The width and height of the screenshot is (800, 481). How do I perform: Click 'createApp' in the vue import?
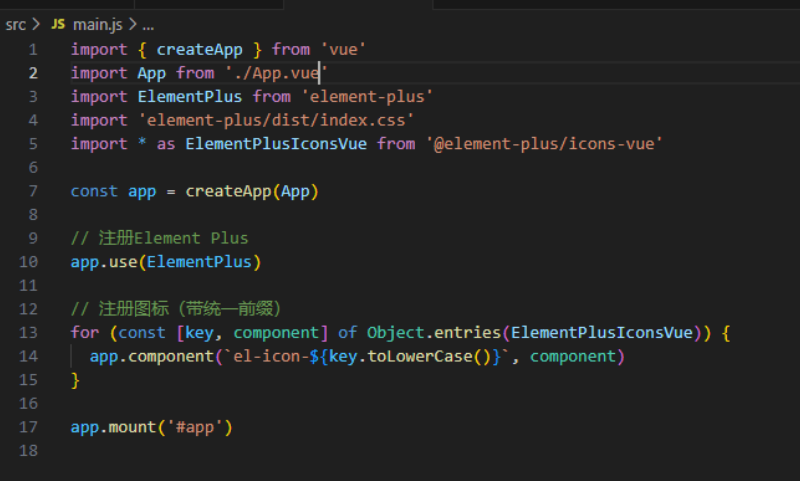point(199,49)
